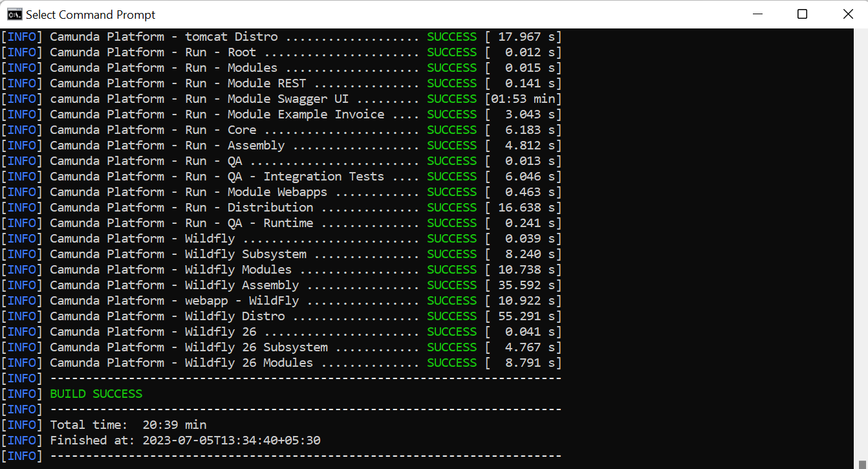Click the 'Module Example Invoice' line
Viewport: 868px width, 469px height.
(x=281, y=115)
